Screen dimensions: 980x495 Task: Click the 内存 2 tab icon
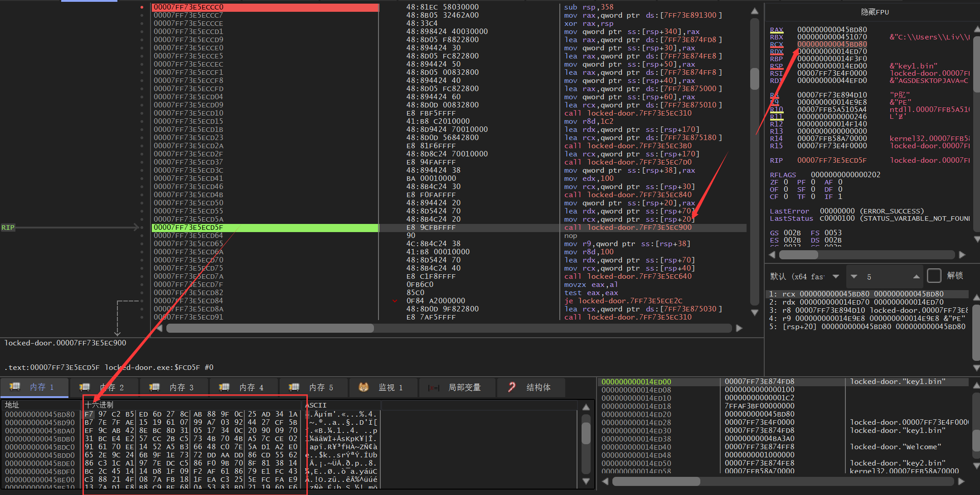click(85, 387)
